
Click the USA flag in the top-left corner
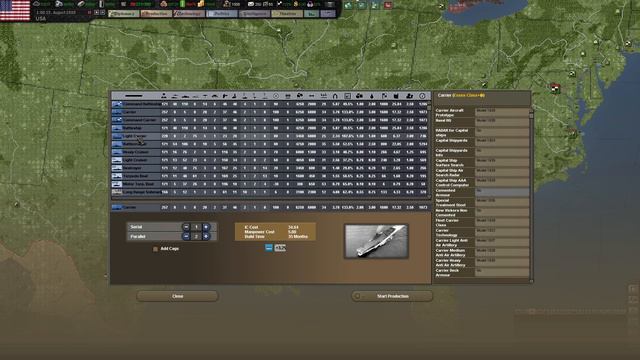pos(15,10)
